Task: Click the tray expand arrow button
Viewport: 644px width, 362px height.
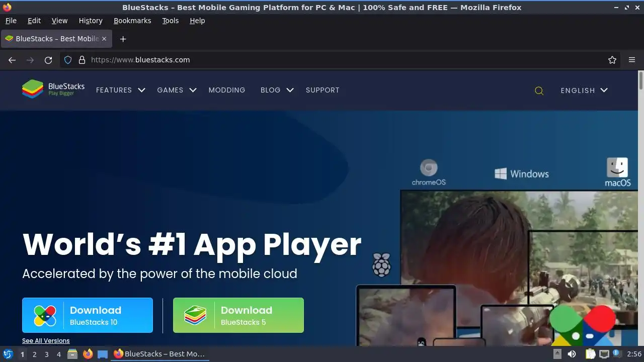Action: 557,354
